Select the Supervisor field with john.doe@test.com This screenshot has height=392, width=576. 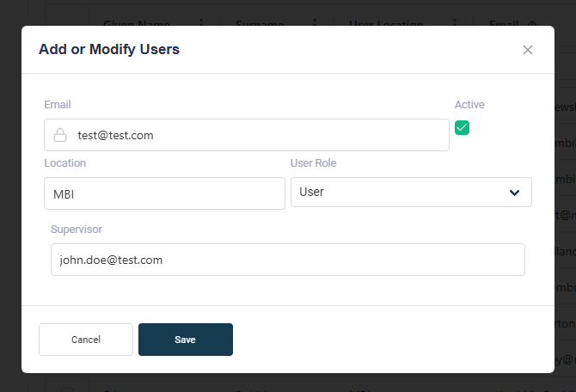[x=287, y=260]
